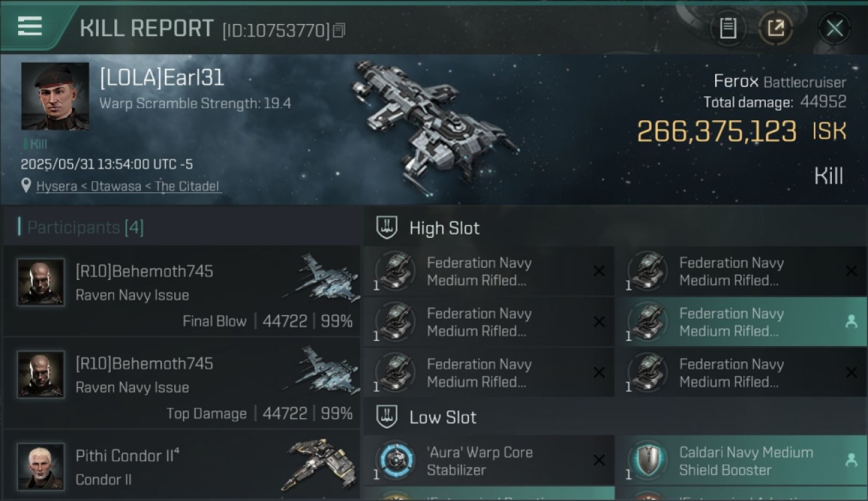Open the hamburger menu icon
Image resolution: width=868 pixels, height=501 pixels.
pos(30,25)
